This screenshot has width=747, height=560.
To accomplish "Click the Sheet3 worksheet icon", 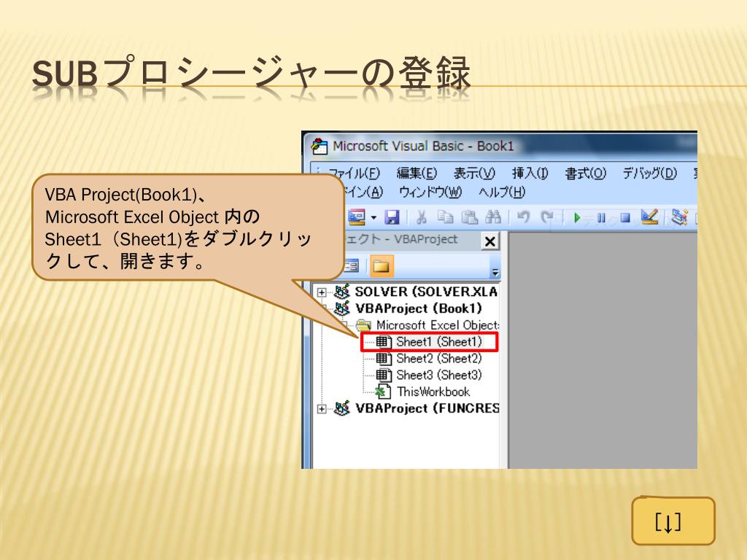I will [384, 376].
